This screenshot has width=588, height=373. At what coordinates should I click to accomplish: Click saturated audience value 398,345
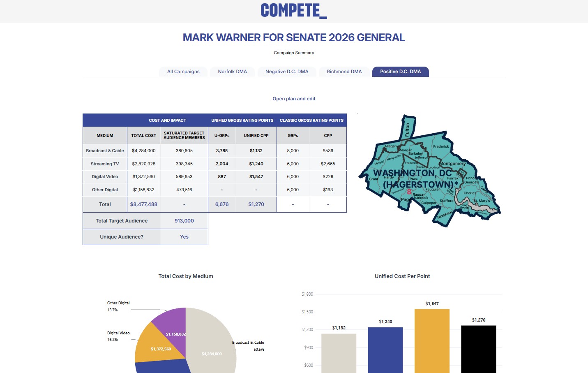[184, 164]
